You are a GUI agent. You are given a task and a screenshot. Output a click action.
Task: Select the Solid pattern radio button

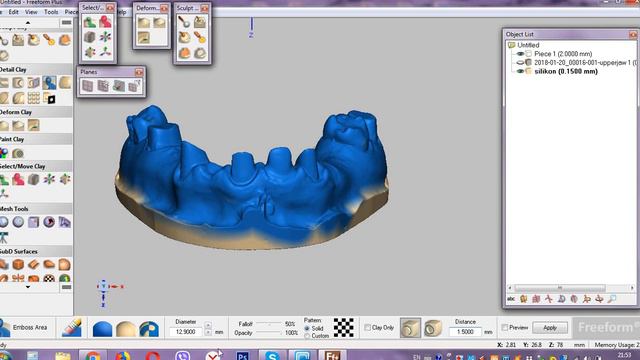(307, 328)
